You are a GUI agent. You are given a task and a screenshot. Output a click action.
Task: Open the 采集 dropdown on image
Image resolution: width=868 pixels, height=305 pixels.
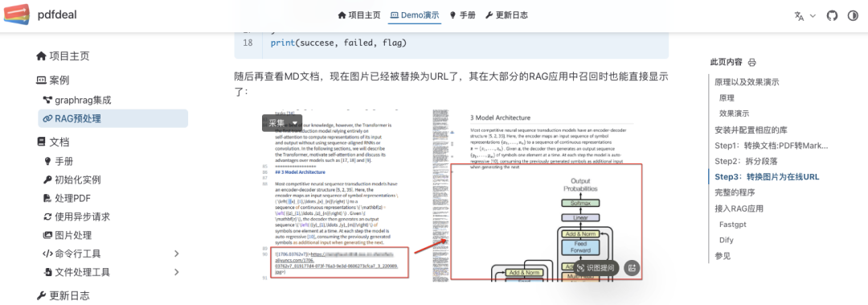[282, 123]
